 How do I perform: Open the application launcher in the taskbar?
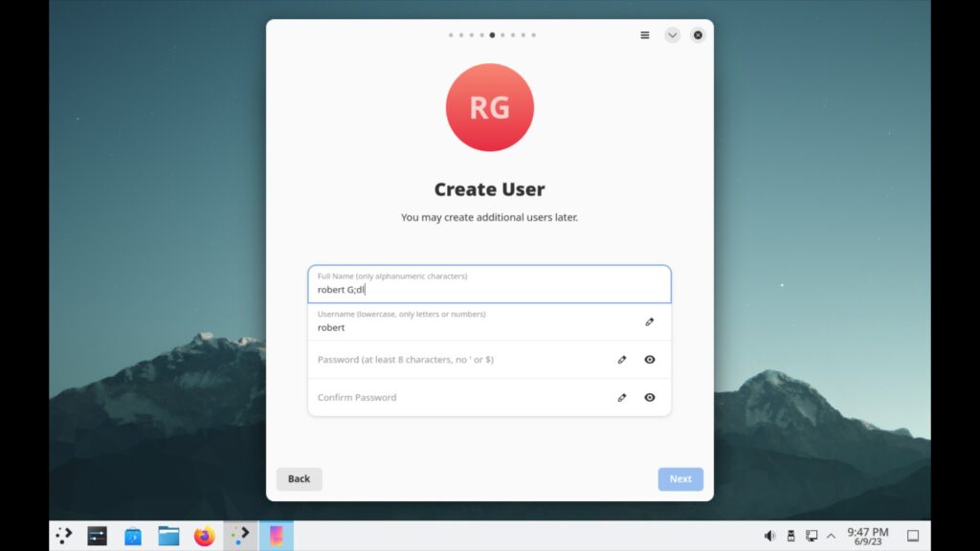tap(64, 536)
